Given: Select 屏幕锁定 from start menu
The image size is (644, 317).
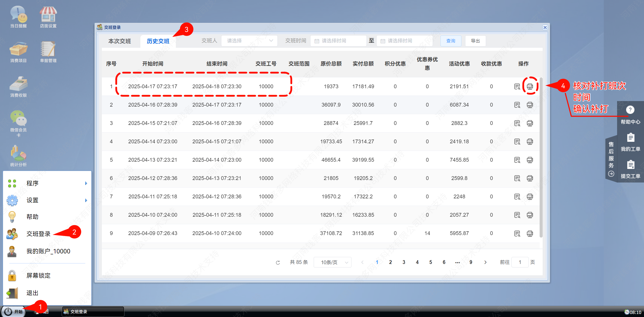Looking at the screenshot, I should point(38,276).
